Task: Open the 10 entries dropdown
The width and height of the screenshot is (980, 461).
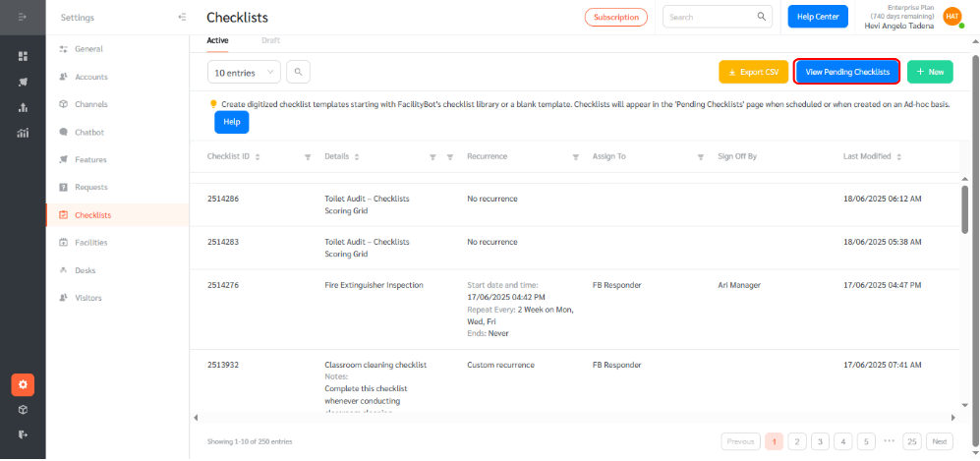Action: [244, 72]
